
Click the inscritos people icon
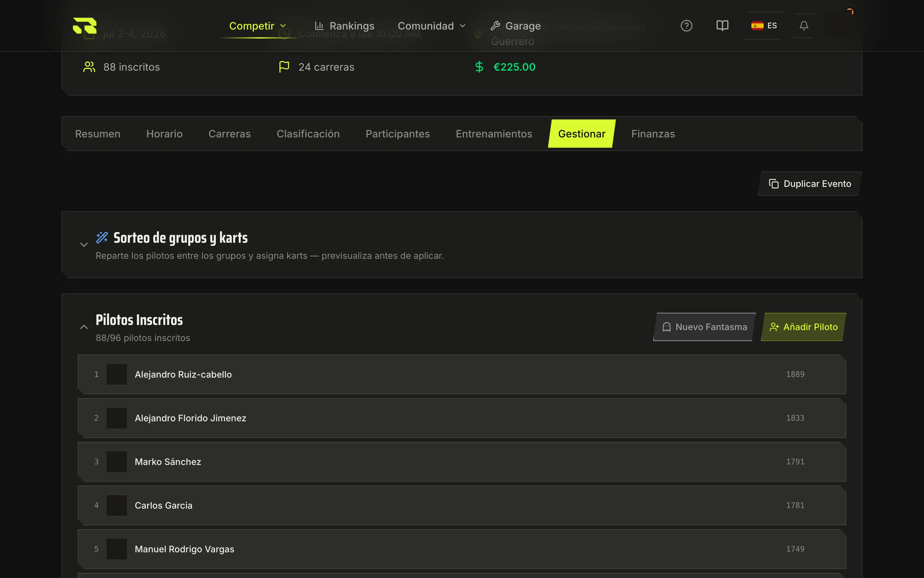[89, 67]
